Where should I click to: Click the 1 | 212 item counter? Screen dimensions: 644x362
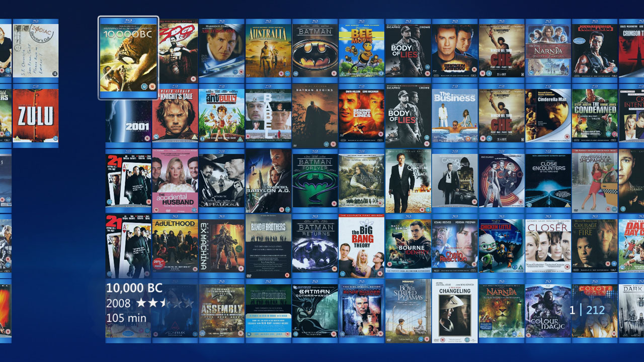(587, 310)
